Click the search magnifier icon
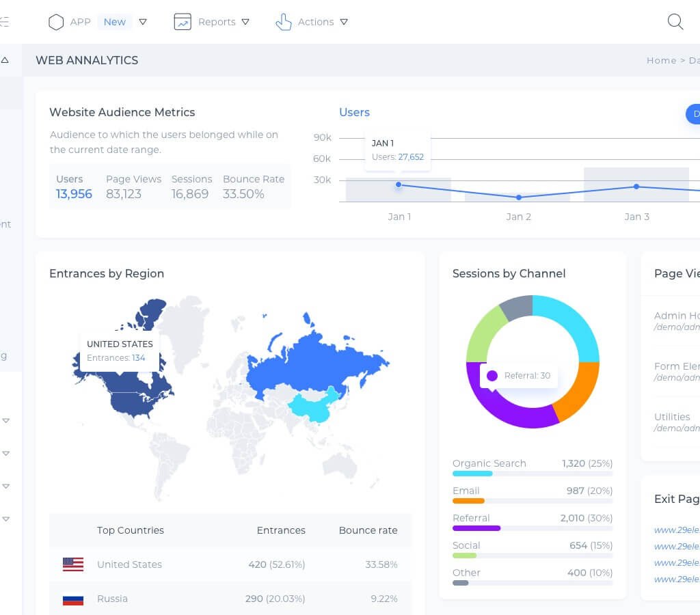This screenshot has height=615, width=700. (x=675, y=22)
